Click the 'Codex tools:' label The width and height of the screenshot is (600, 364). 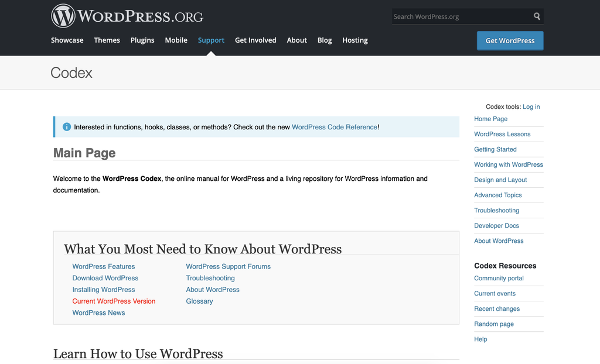(x=503, y=107)
